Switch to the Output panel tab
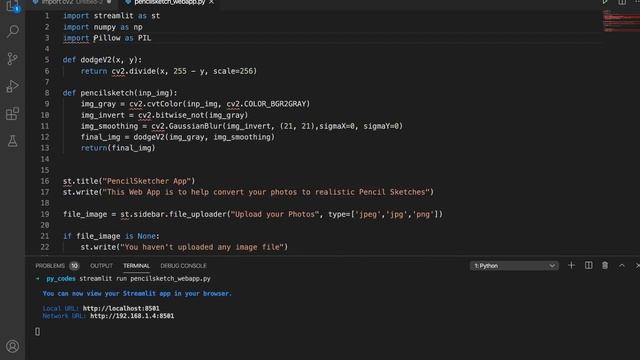The image size is (640, 360). pyautogui.click(x=101, y=266)
